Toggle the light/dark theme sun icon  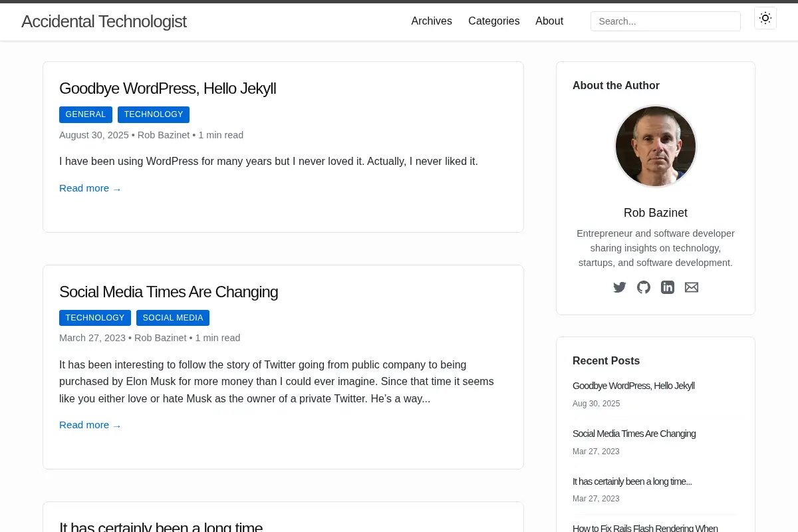[765, 18]
